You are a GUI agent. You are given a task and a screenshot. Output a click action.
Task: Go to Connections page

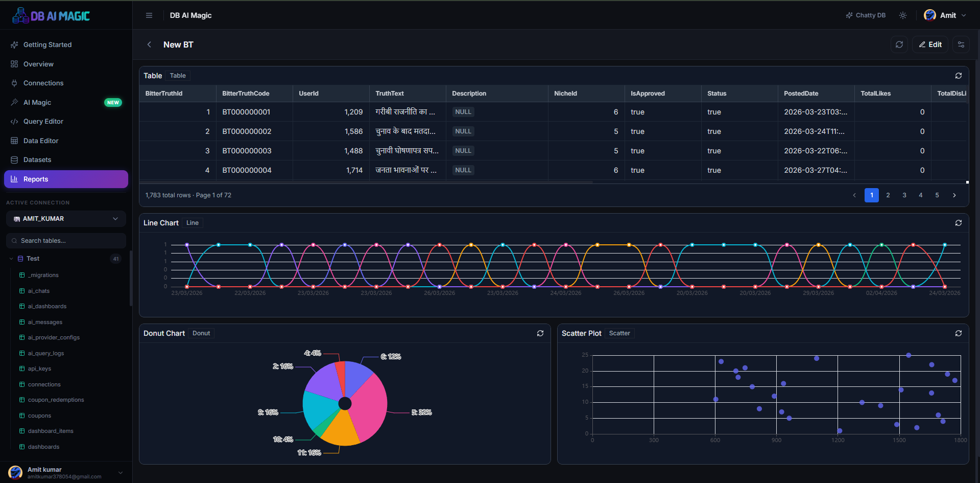click(66, 83)
